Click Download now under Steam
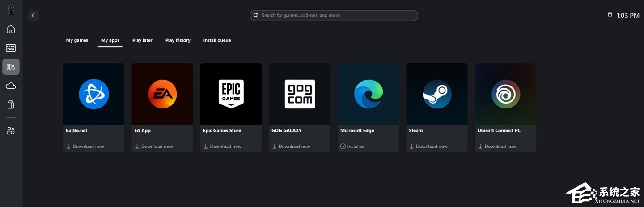This screenshot has width=644, height=207. [428, 147]
